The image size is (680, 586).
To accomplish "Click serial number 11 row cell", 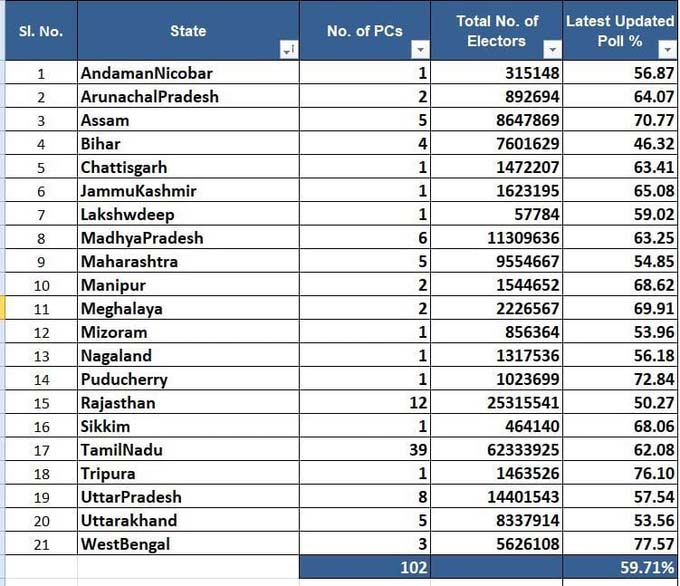I will point(40,309).
